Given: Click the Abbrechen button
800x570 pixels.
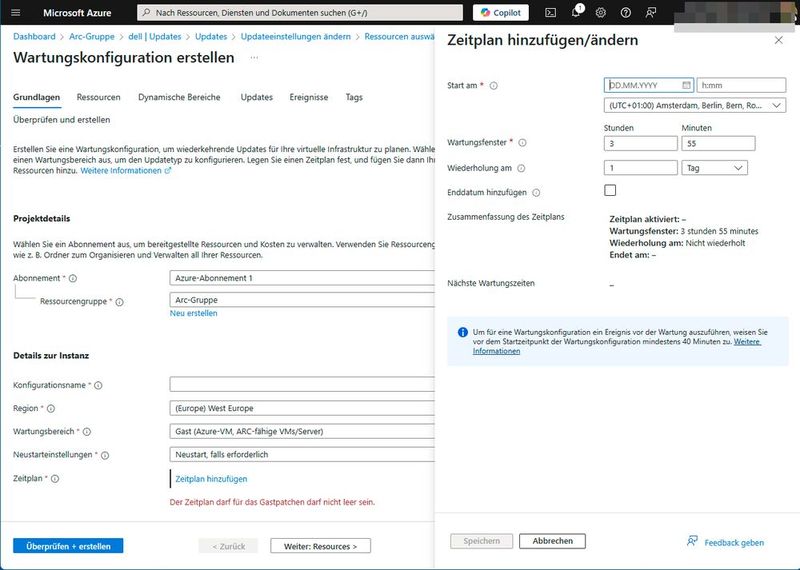Looking at the screenshot, I should [553, 541].
